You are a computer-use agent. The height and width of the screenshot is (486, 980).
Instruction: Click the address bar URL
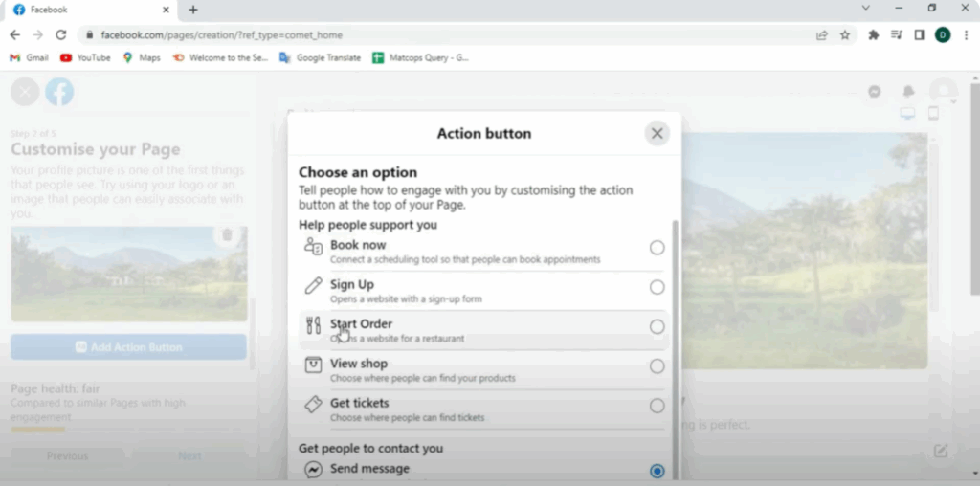click(x=221, y=35)
